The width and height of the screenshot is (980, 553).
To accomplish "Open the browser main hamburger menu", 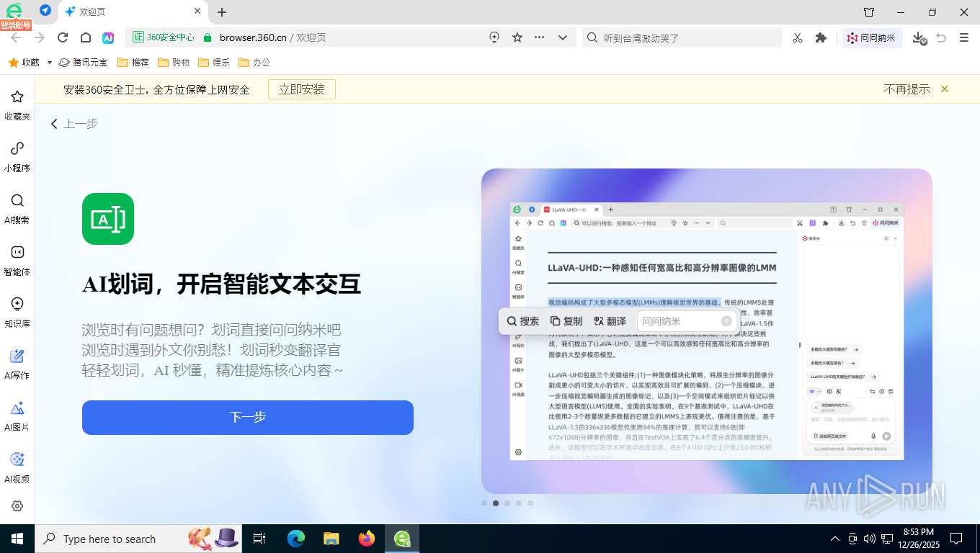I will pos(964,37).
